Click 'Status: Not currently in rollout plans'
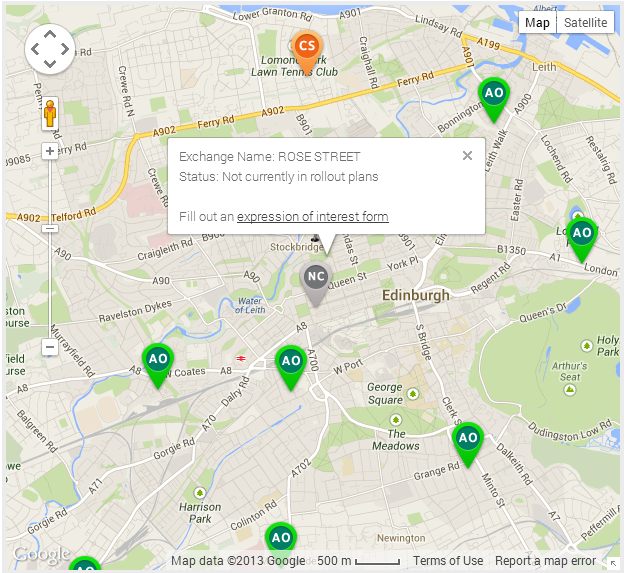Screen dimensions: 626x573 point(278,176)
